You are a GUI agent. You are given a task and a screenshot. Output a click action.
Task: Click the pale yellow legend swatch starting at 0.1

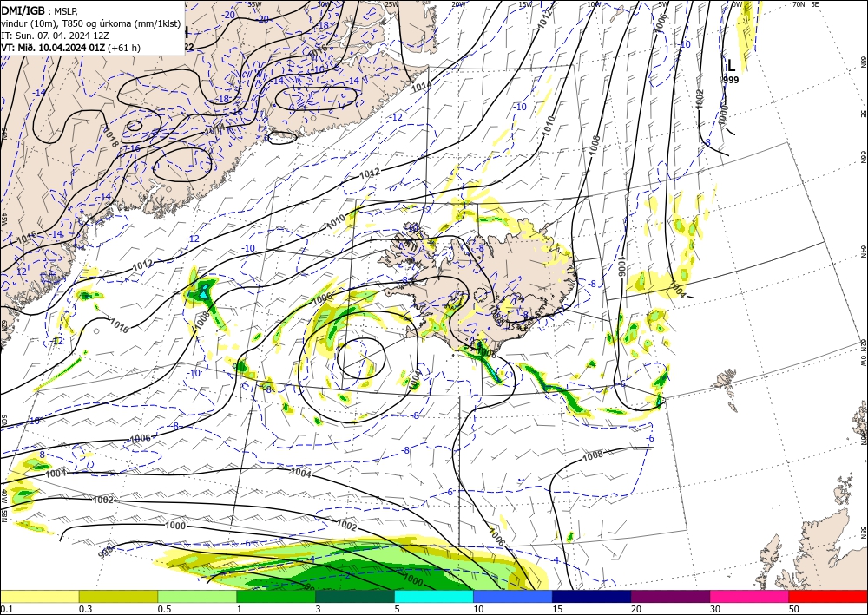point(39,596)
